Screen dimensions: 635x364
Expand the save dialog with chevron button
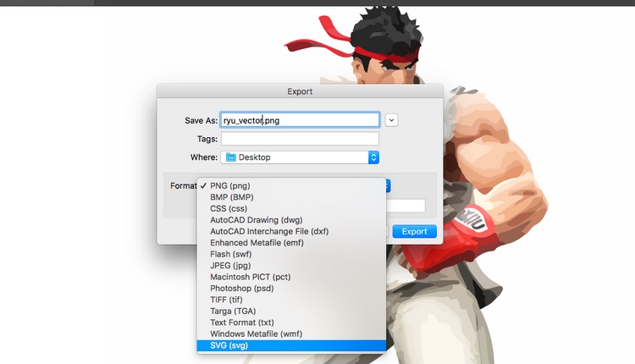pyautogui.click(x=391, y=120)
